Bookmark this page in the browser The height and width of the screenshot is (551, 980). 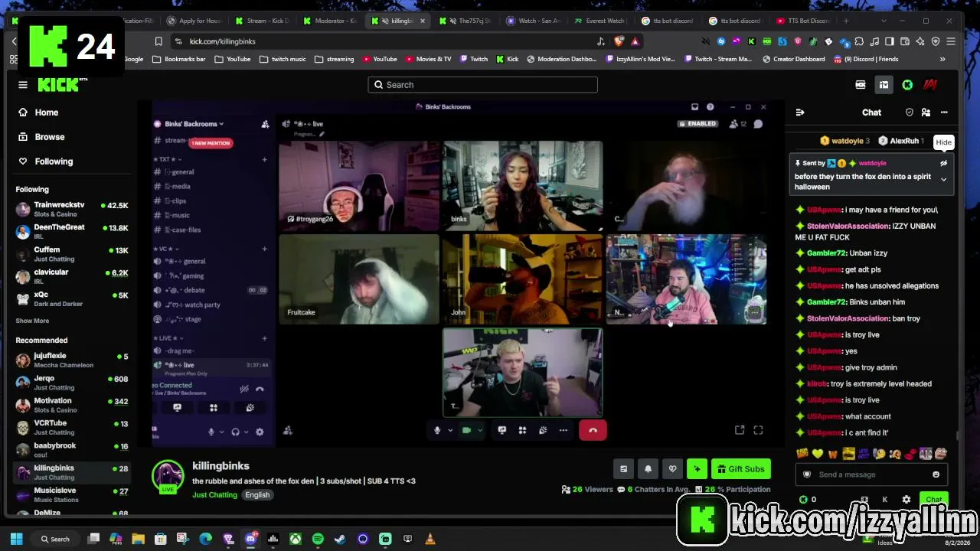(x=158, y=41)
